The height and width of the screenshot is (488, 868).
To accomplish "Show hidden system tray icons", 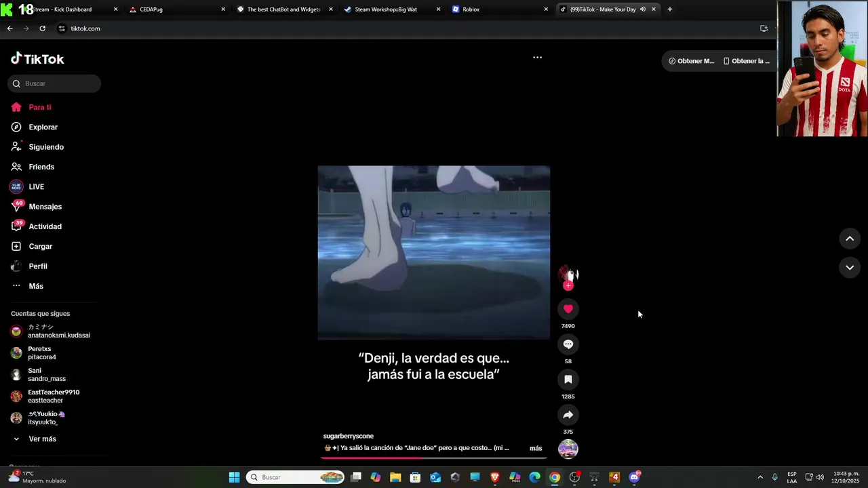I will (x=760, y=477).
